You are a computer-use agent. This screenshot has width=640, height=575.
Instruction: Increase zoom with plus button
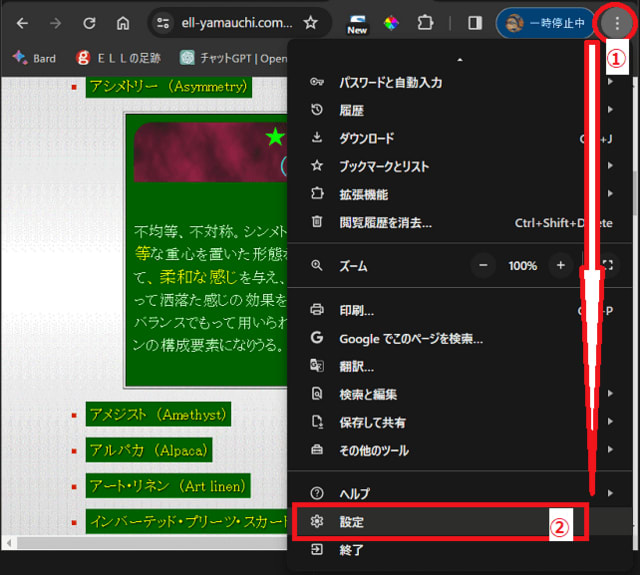coord(561,266)
